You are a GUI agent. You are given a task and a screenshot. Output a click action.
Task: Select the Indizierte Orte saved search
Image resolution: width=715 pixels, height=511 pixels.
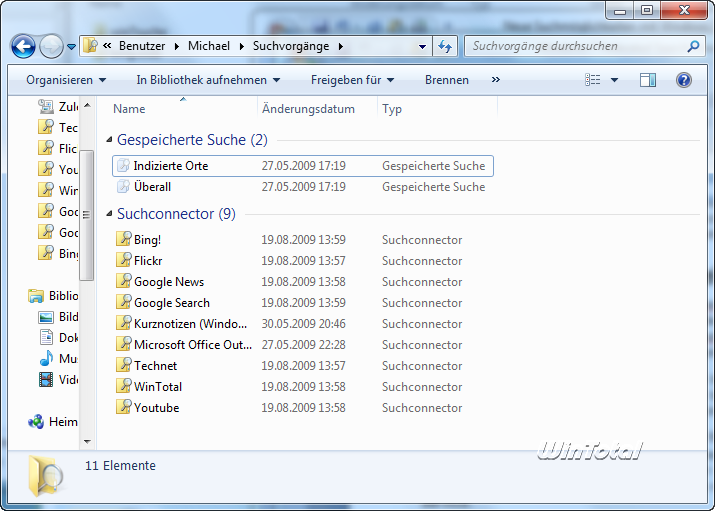click(x=303, y=166)
